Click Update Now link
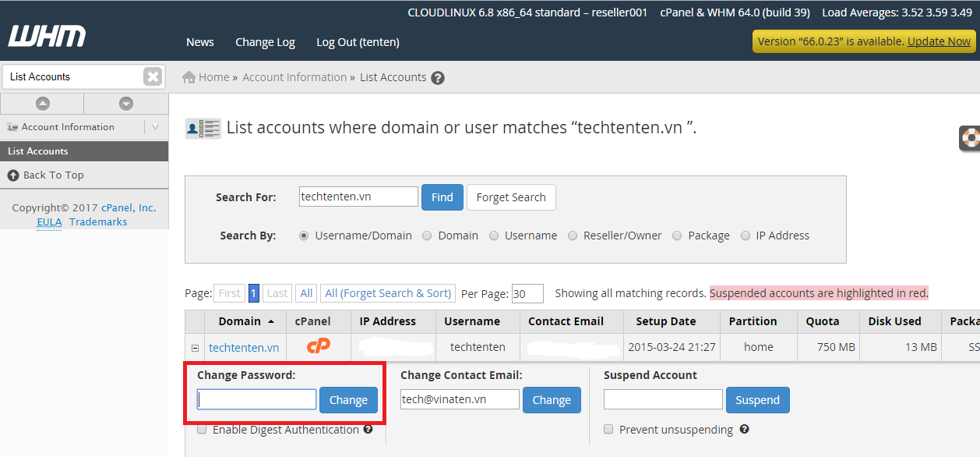Screen dimensions: 980x457 click(x=939, y=41)
